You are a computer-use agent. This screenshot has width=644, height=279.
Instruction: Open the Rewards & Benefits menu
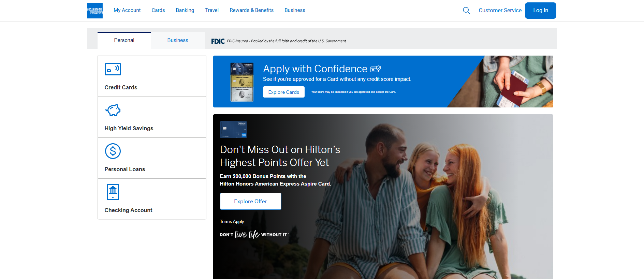point(252,10)
